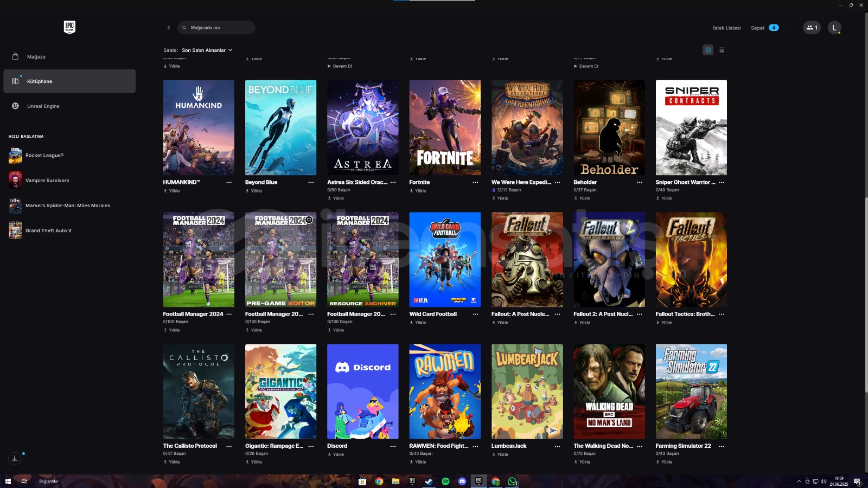
Task: Open the Son Satın Alınanlar sort dropdown
Action: (x=207, y=50)
